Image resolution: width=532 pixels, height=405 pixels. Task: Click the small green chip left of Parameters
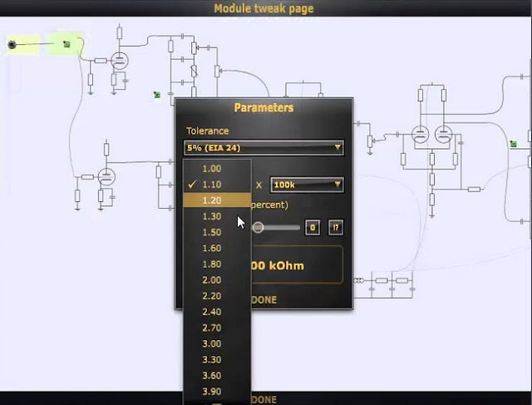(x=157, y=95)
